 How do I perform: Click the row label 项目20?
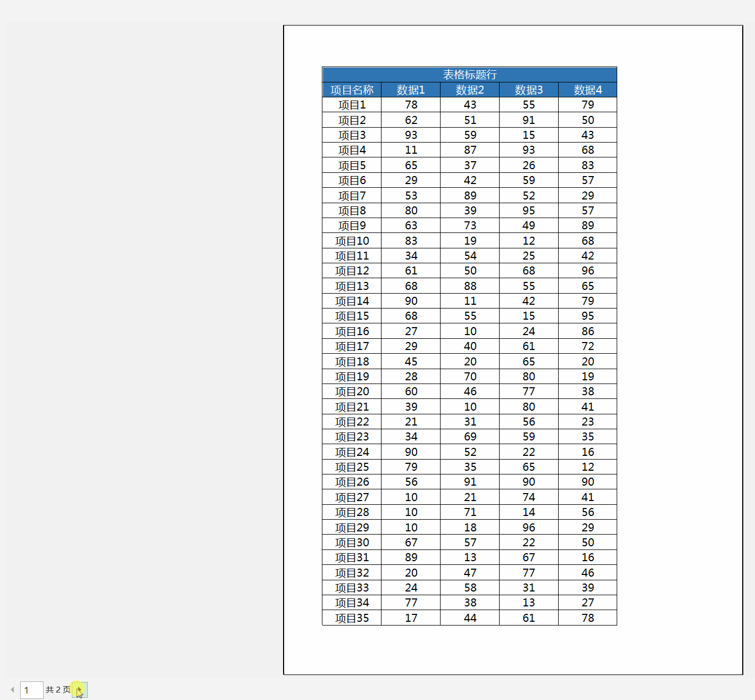click(x=352, y=391)
